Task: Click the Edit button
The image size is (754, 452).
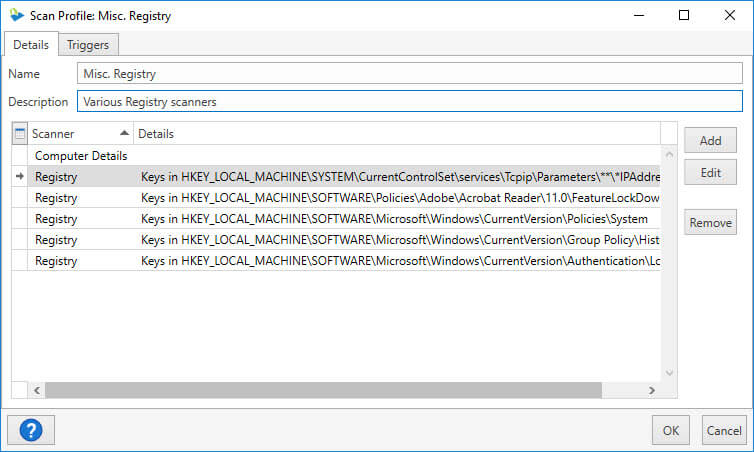Action: [710, 173]
